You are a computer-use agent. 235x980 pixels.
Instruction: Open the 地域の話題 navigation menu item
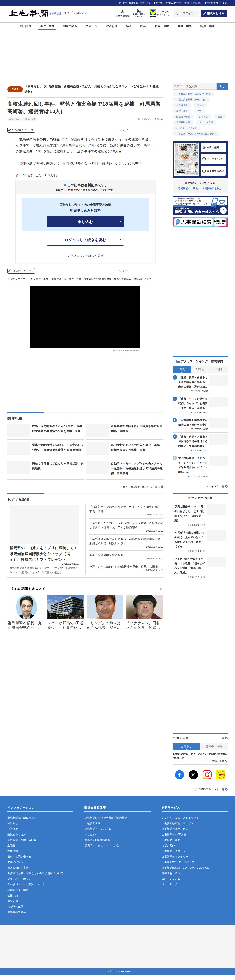[x=70, y=26]
